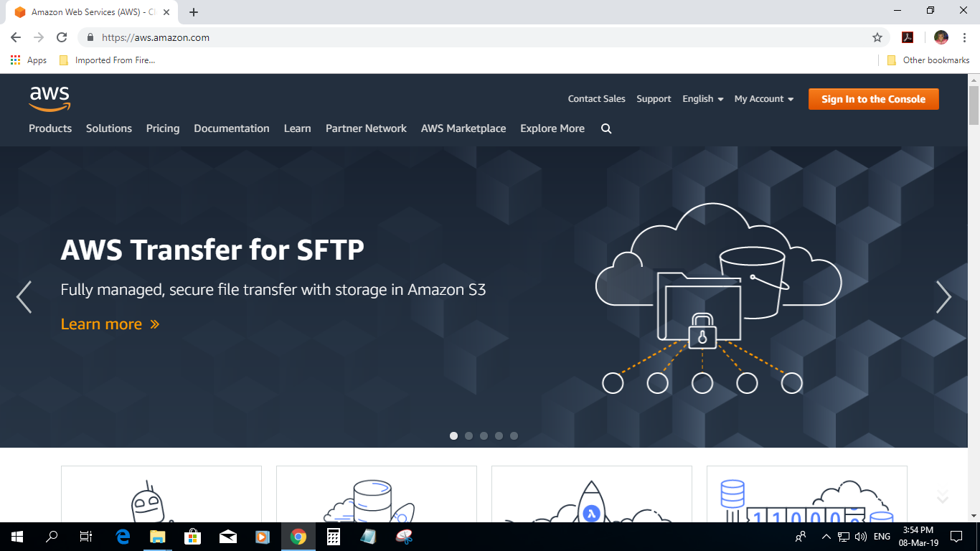Image resolution: width=980 pixels, height=551 pixels.
Task: Click the Learn more link
Action: click(x=110, y=324)
